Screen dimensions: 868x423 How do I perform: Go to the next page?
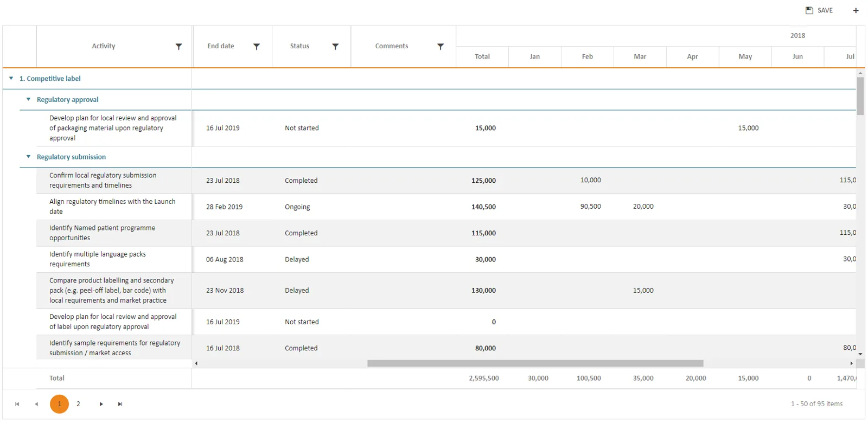click(x=101, y=404)
